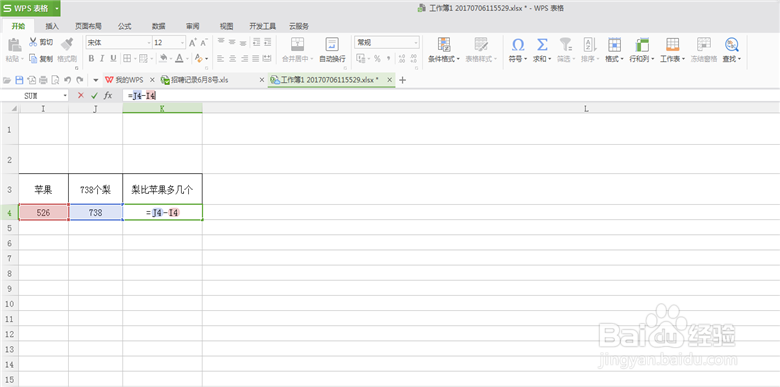Switch to the 页面布局 ribbon tab
This screenshot has height=387, width=780.
point(88,26)
